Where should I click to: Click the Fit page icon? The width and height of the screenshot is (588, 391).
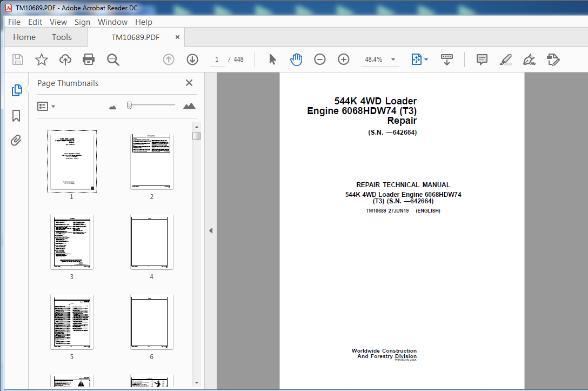(416, 59)
